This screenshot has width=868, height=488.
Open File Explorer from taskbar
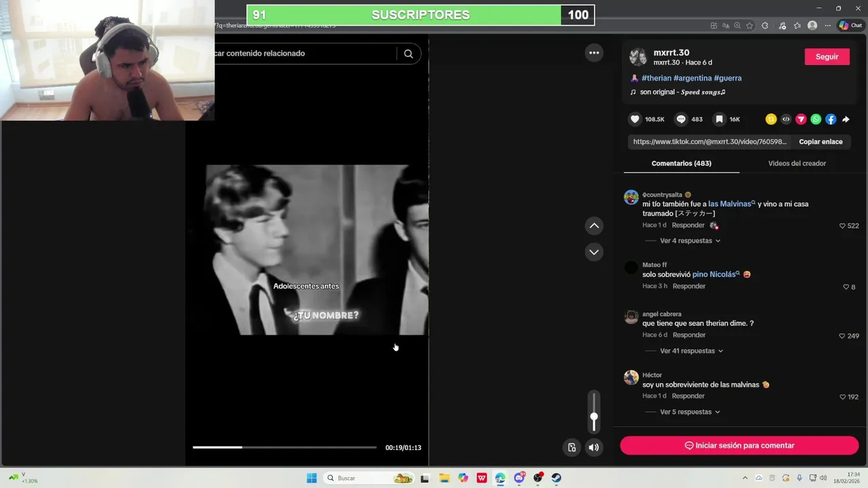[x=444, y=478]
